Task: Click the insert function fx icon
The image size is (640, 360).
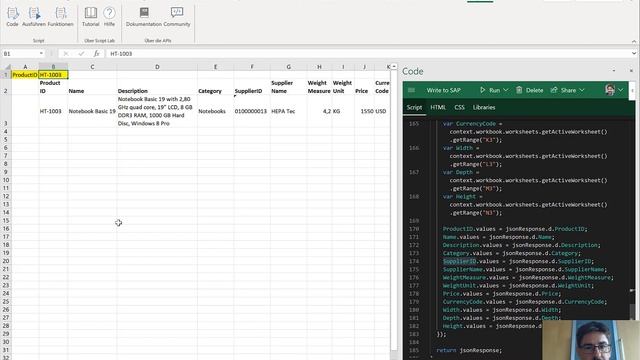Action: [x=96, y=53]
